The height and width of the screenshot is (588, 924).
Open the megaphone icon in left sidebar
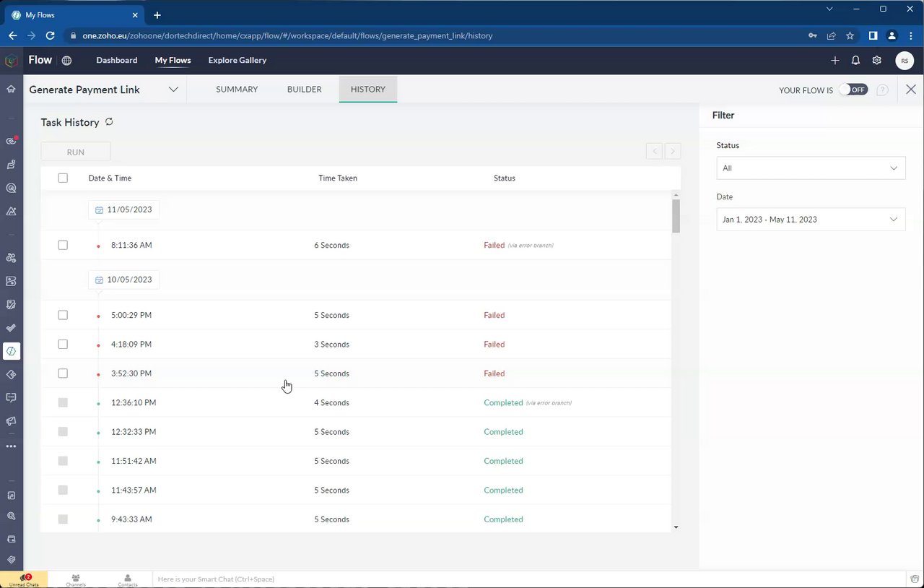coord(11,421)
